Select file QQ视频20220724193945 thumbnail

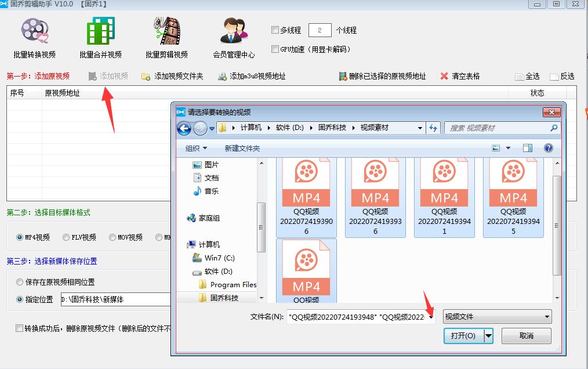(x=513, y=197)
